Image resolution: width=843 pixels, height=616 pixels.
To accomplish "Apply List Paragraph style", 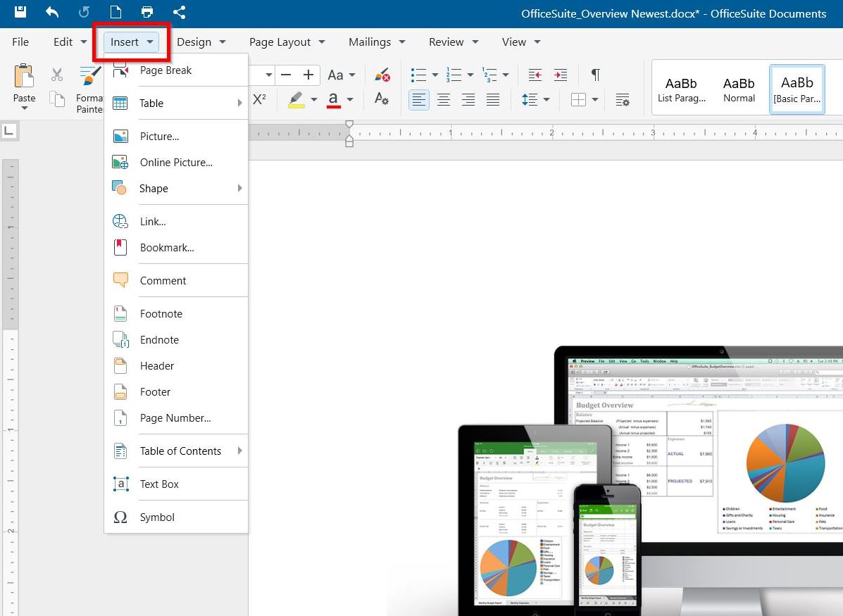I will click(x=681, y=89).
